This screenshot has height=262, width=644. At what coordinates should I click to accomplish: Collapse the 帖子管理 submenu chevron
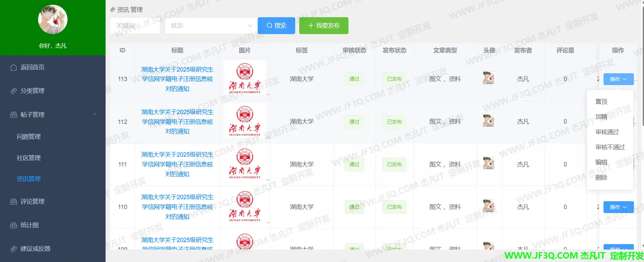point(94,114)
